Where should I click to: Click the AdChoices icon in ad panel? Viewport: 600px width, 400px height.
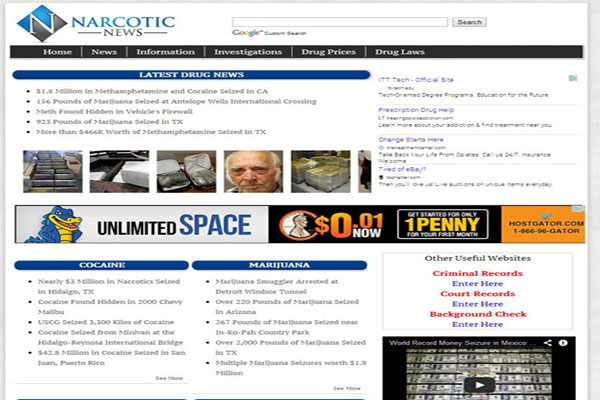[x=571, y=79]
